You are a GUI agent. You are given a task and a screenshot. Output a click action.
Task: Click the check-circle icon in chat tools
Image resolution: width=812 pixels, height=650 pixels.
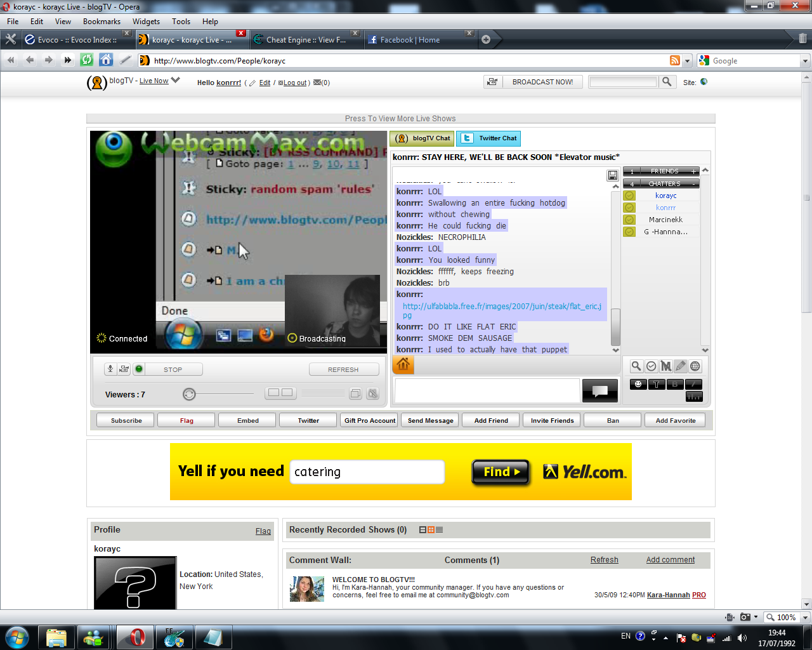point(652,366)
